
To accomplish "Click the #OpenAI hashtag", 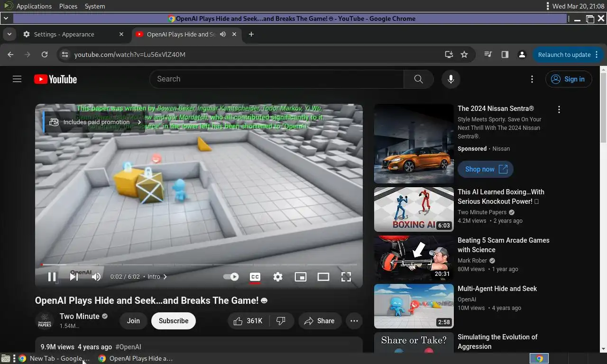I will pyautogui.click(x=128, y=347).
